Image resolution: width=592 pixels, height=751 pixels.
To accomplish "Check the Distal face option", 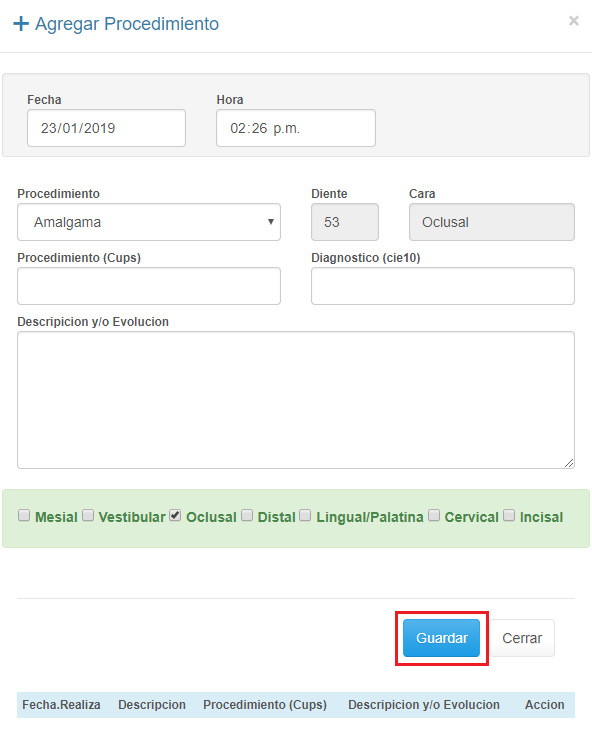I will pos(247,515).
